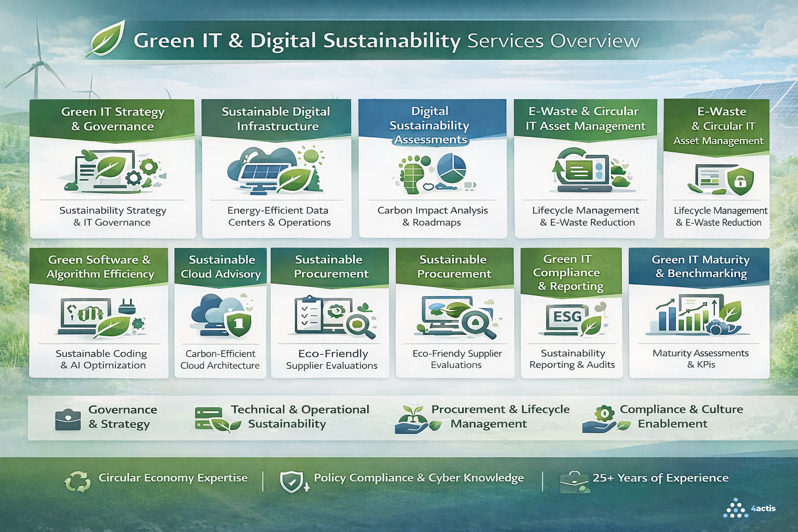Click the Carbon Impact Analysis & Roadmaps text

(x=432, y=216)
